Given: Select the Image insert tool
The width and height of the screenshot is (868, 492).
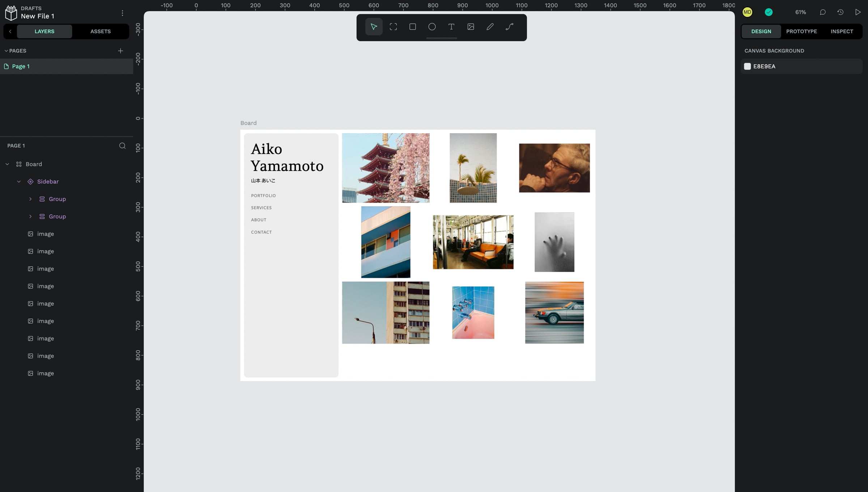Looking at the screenshot, I should [471, 27].
